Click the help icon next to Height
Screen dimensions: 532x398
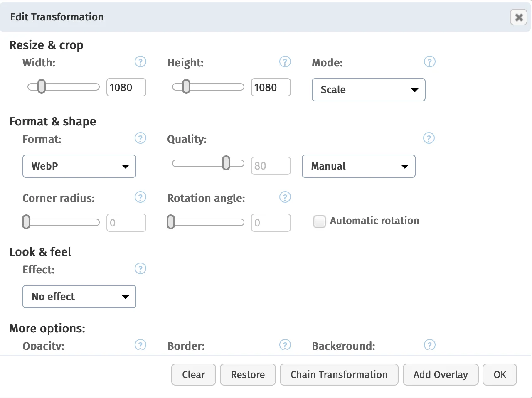point(285,62)
